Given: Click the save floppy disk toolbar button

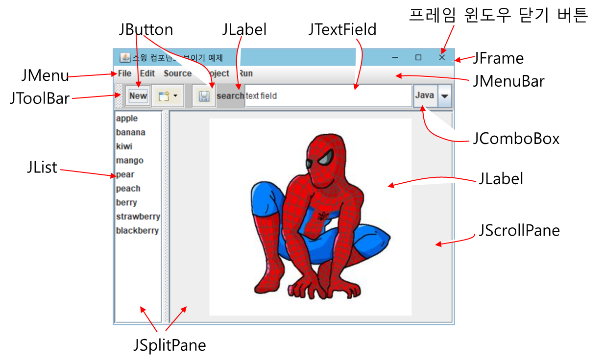Looking at the screenshot, I should 204,96.
